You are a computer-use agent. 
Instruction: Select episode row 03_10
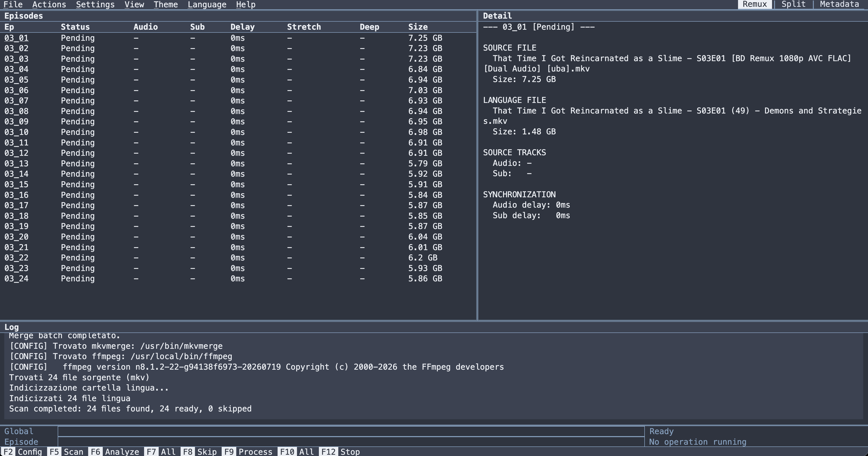[238, 132]
